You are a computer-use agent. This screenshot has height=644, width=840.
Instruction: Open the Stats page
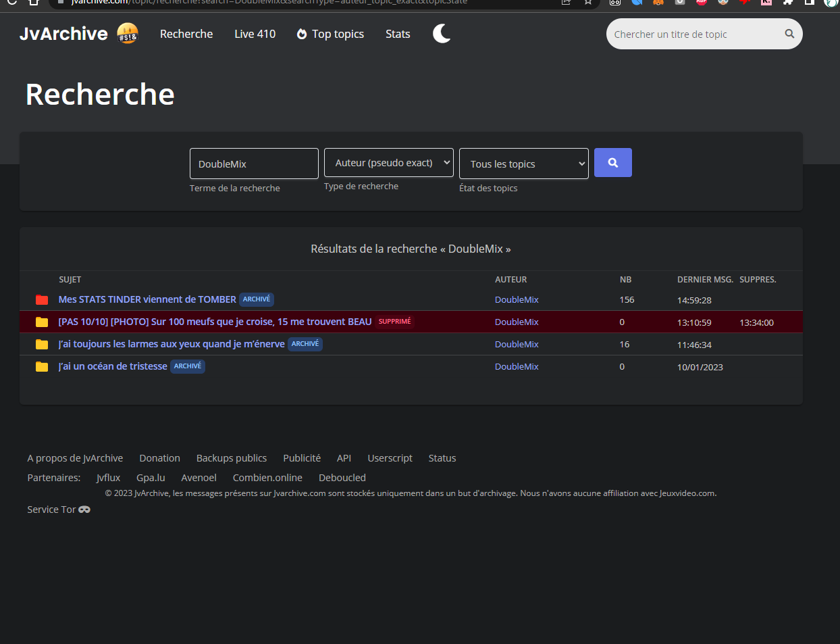[398, 34]
